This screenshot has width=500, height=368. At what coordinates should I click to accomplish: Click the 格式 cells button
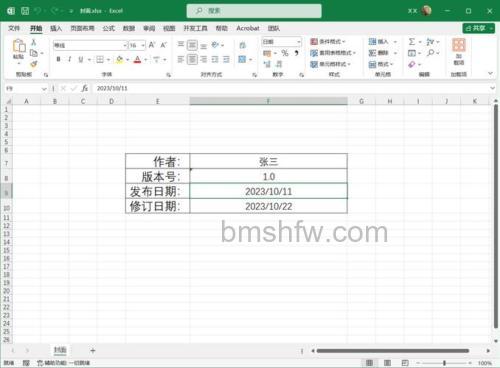pyautogui.click(x=381, y=64)
